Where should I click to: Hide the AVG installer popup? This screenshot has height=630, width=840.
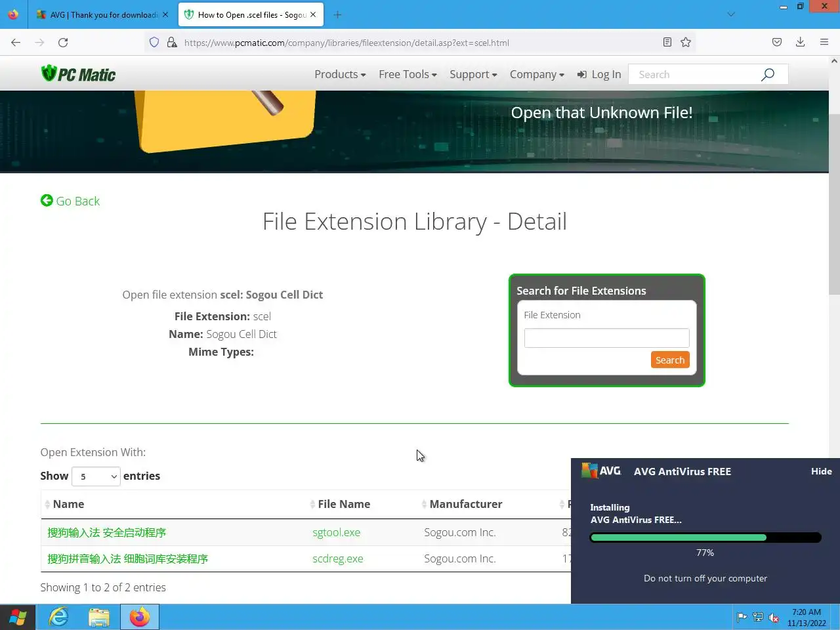(821, 471)
